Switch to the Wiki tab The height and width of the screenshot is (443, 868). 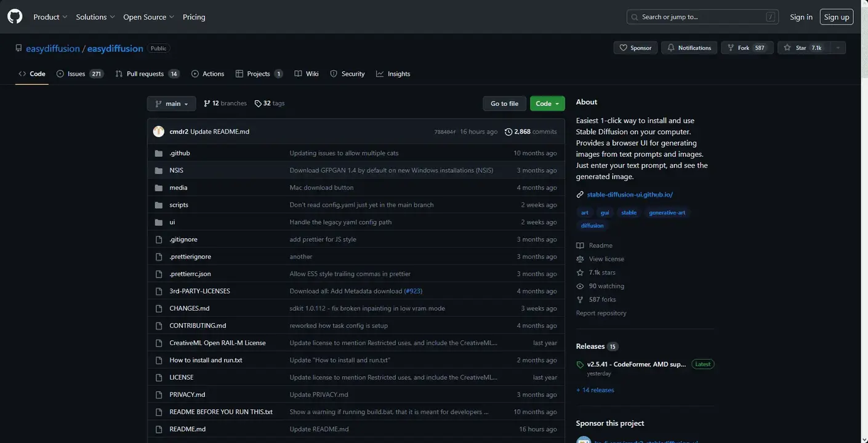307,74
